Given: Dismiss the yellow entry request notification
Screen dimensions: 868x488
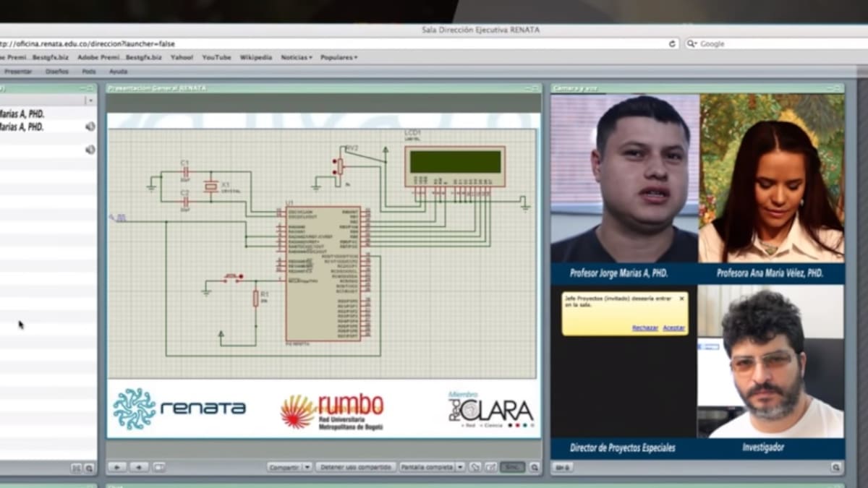Looking at the screenshot, I should [681, 298].
